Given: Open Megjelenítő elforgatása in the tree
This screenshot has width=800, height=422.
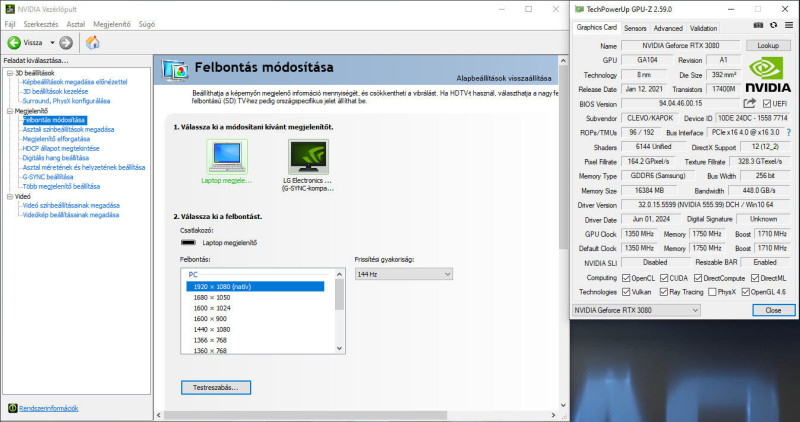Looking at the screenshot, I should 56,139.
